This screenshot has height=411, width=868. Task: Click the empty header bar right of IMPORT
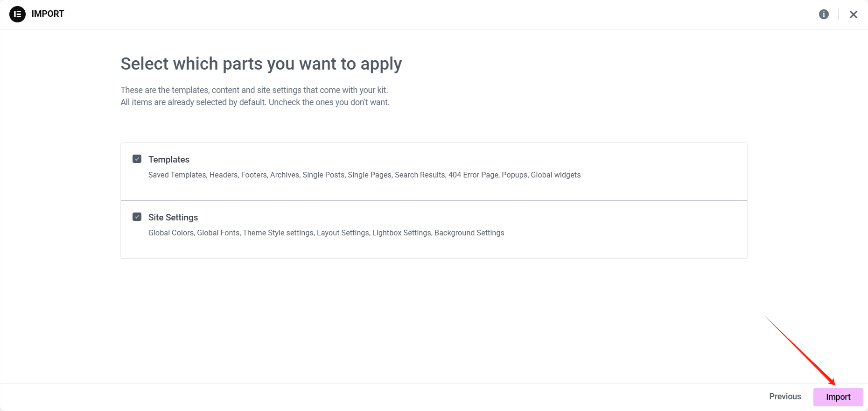(420, 14)
